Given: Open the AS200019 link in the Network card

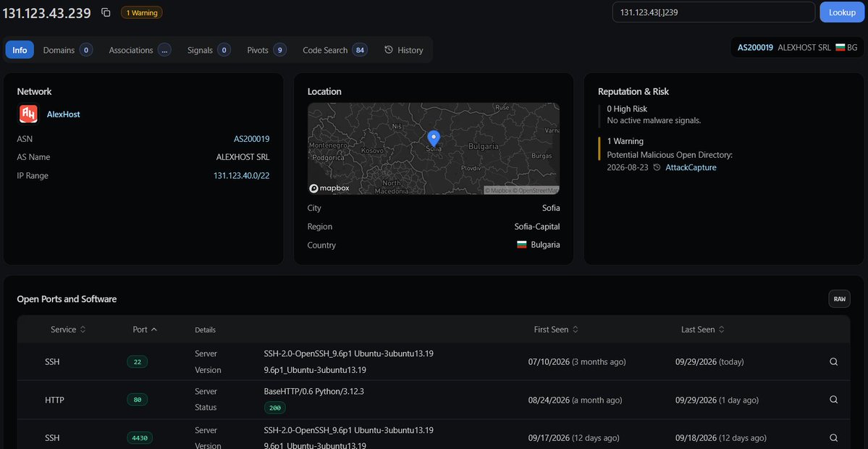Looking at the screenshot, I should click(251, 139).
